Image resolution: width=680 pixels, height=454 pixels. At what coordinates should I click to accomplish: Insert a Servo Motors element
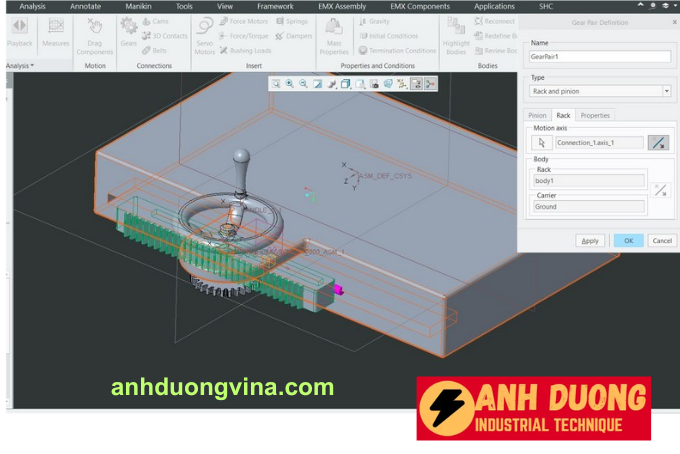tap(205, 32)
